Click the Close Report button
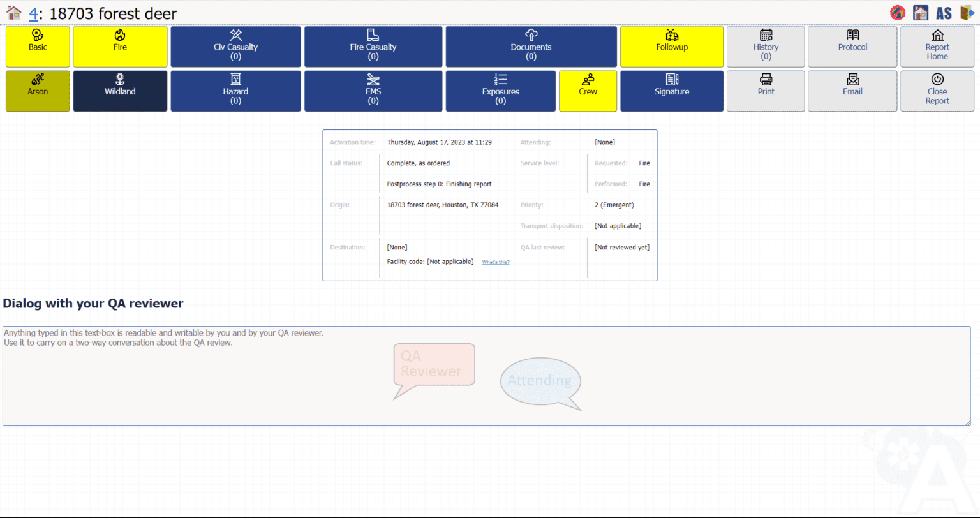This screenshot has width=980, height=518. click(937, 91)
